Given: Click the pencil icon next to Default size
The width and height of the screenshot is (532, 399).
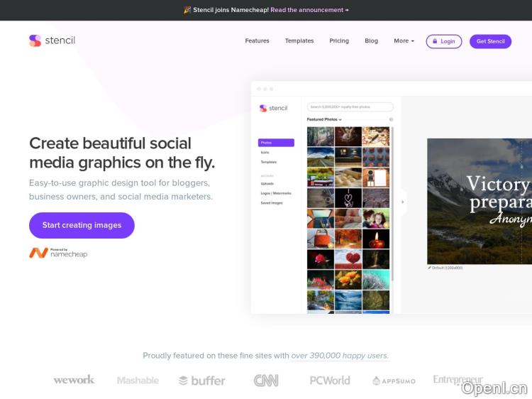Looking at the screenshot, I should [x=429, y=268].
